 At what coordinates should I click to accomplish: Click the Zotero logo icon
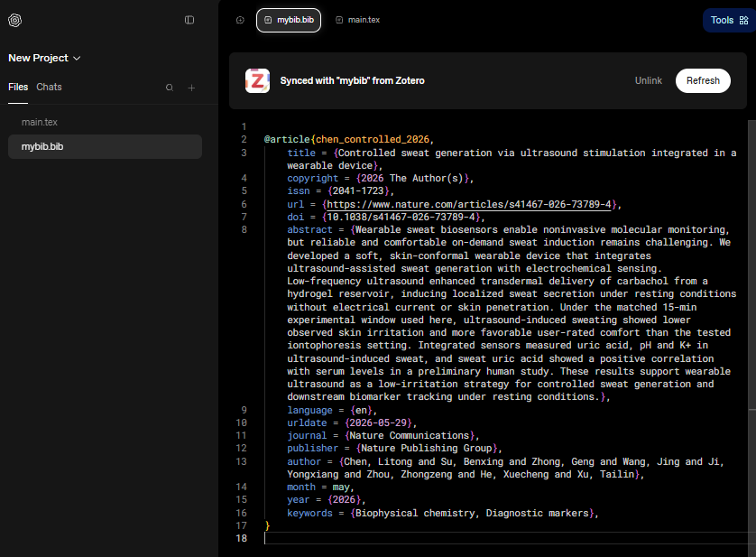click(257, 80)
